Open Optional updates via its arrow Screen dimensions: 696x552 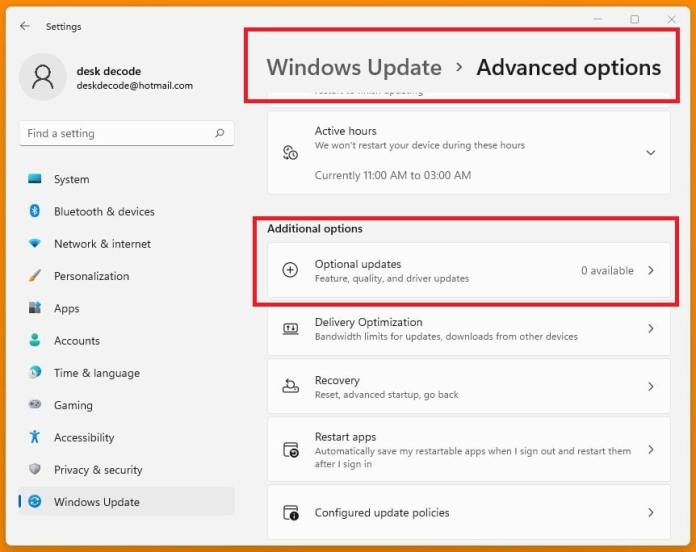point(651,270)
